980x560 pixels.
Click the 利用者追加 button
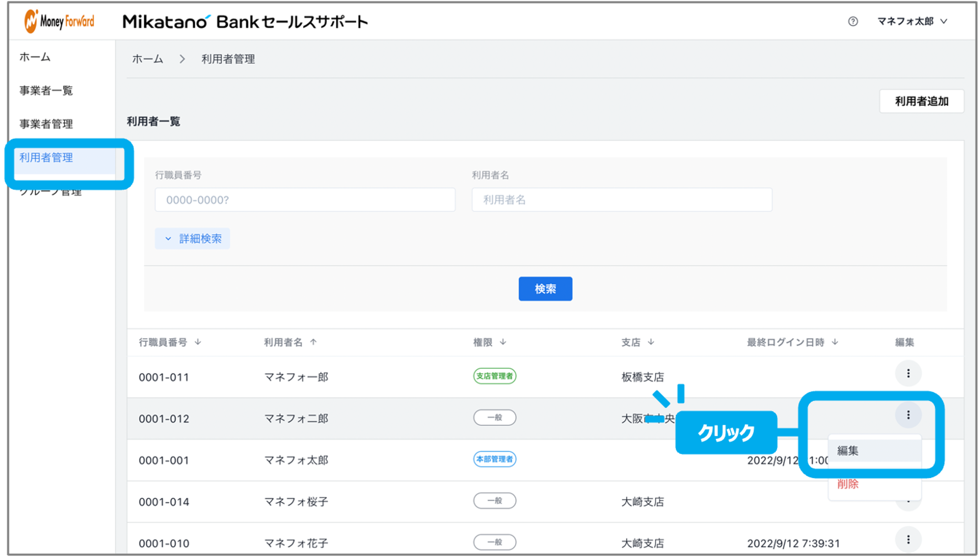(x=921, y=101)
